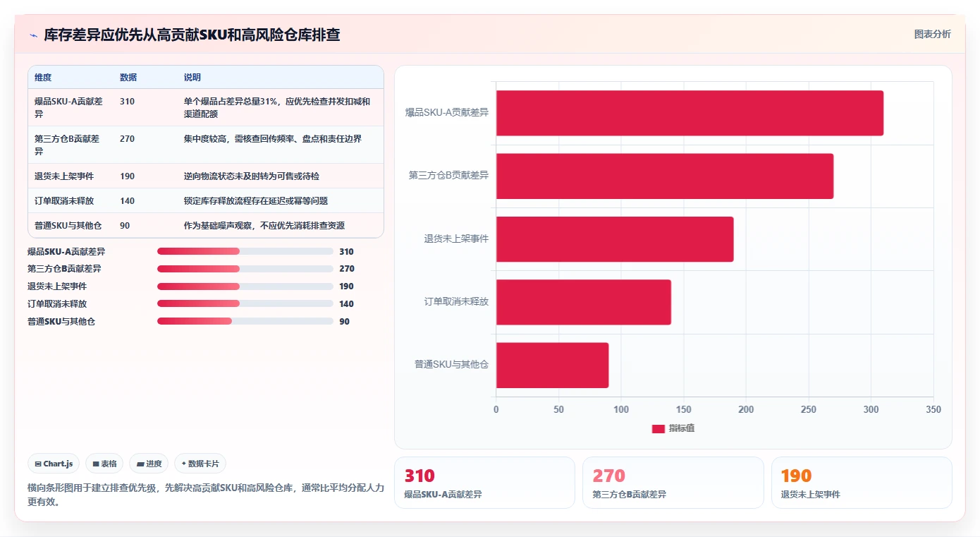Click the 第三方仓B贡献差异 progress bar
Viewport: 980px width, 537px height.
245,269
